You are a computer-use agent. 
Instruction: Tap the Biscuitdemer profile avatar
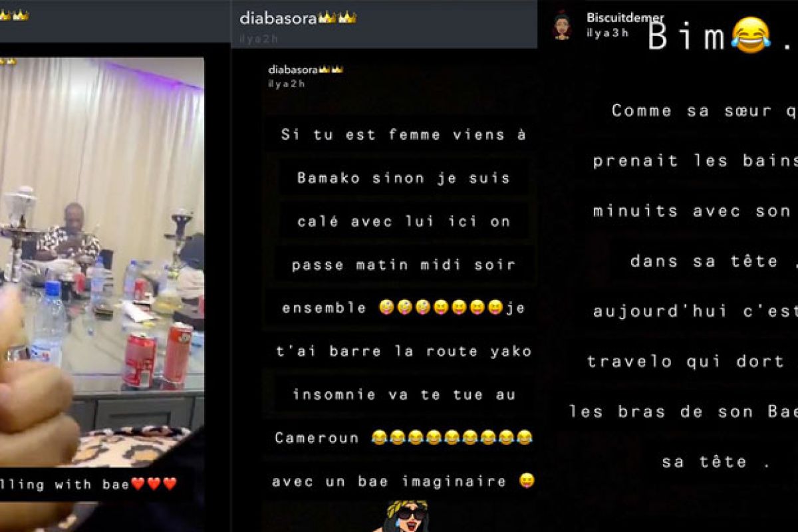(562, 25)
